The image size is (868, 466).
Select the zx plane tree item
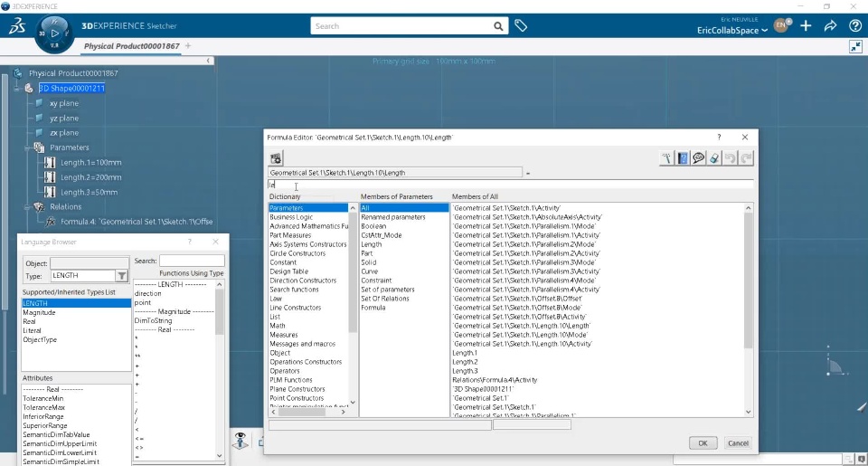coord(64,132)
